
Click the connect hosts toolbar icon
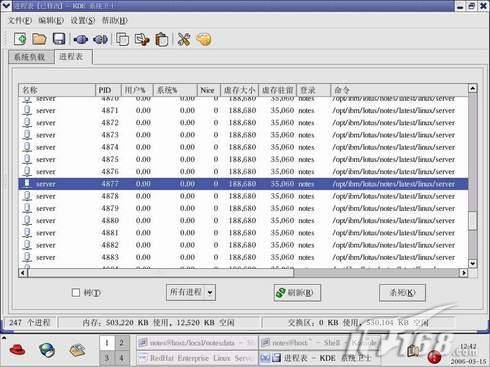[80, 39]
